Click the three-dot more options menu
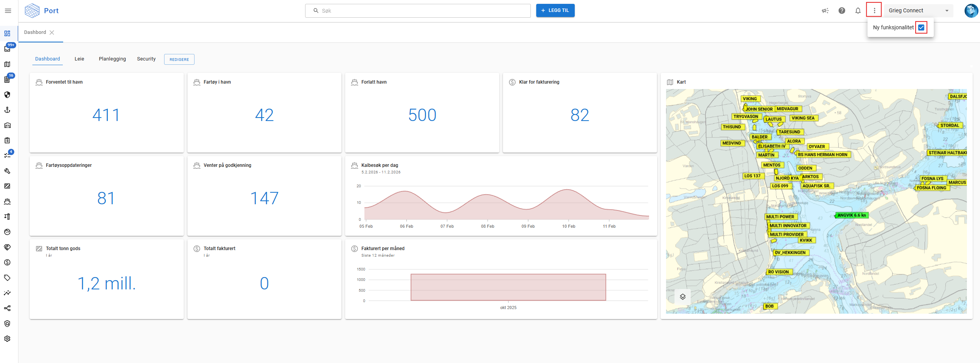Screen dimensions: 980x363 [x=874, y=10]
